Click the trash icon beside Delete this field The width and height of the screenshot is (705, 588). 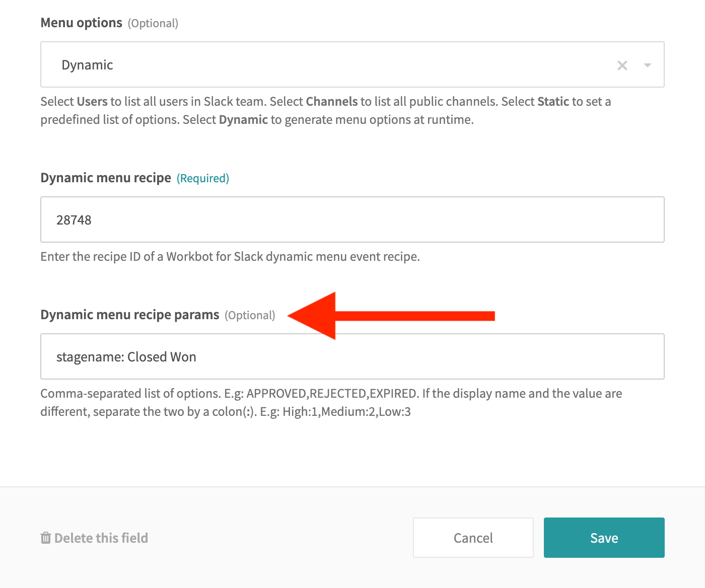coord(46,538)
